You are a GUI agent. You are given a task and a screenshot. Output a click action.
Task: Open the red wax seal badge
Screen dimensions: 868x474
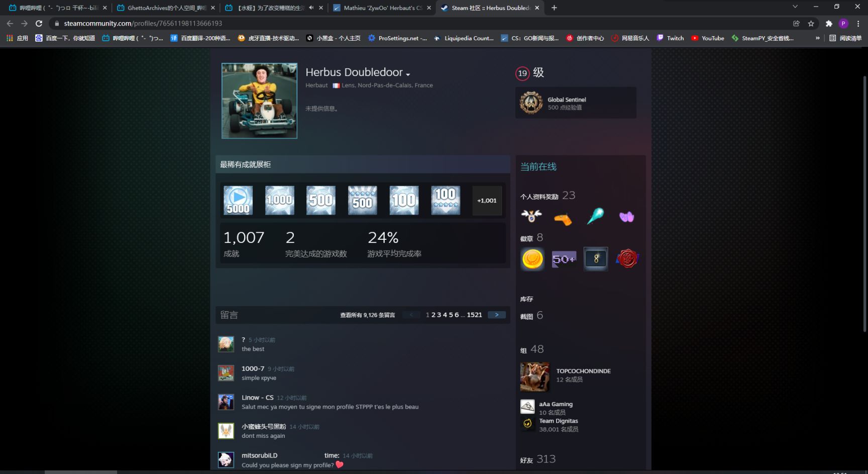click(x=627, y=259)
